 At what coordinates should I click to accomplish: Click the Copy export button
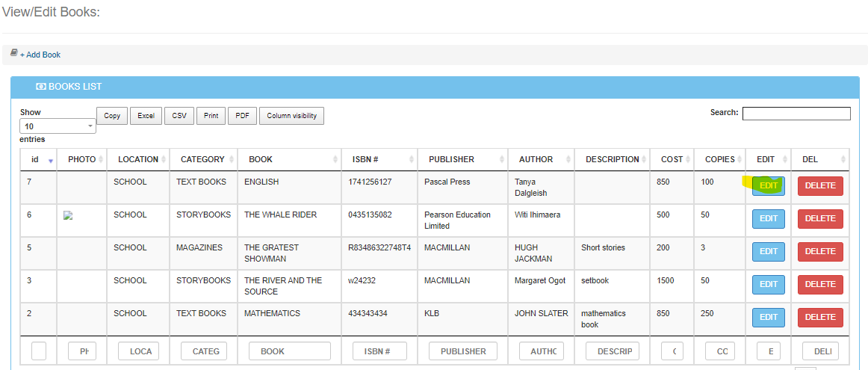(x=112, y=116)
